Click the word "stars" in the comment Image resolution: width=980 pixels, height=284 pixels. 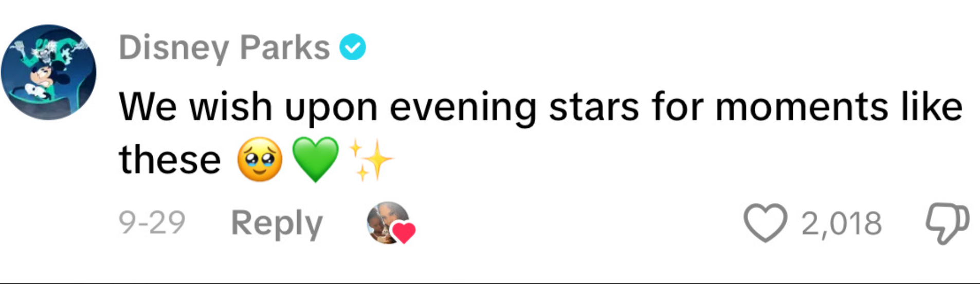coord(594,107)
